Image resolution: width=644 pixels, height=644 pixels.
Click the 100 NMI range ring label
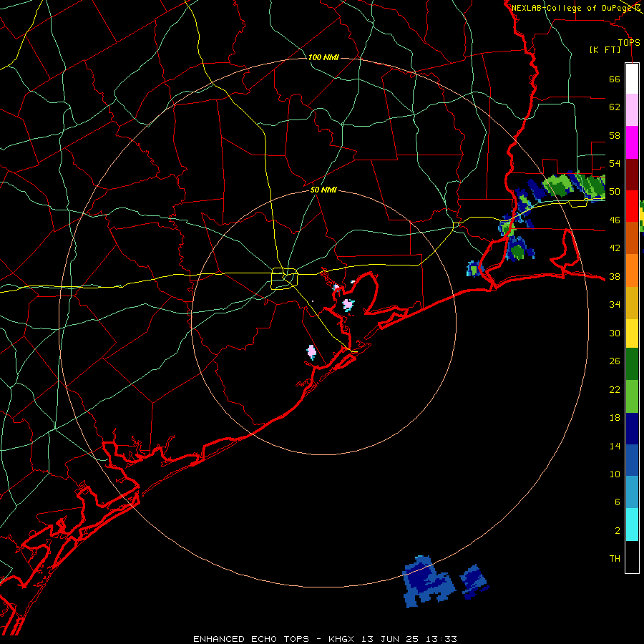[x=323, y=57]
